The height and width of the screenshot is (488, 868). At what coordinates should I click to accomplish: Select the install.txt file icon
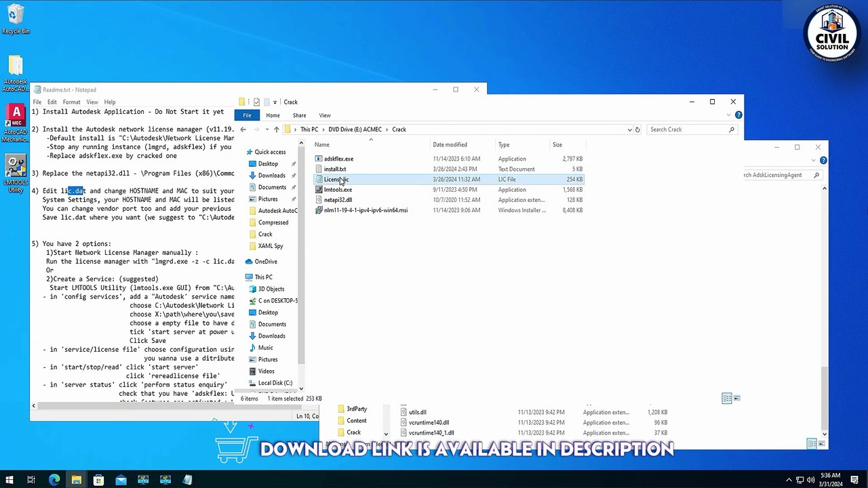tap(319, 169)
